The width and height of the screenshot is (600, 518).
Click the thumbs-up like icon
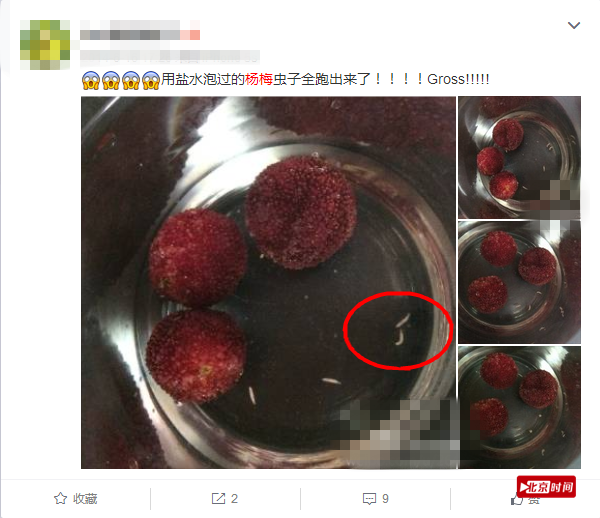coord(517,499)
